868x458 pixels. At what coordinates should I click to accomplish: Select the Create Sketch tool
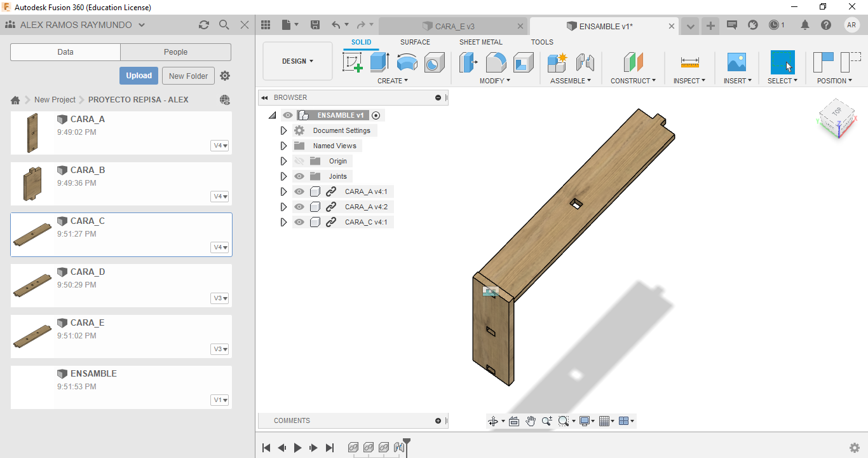click(352, 62)
